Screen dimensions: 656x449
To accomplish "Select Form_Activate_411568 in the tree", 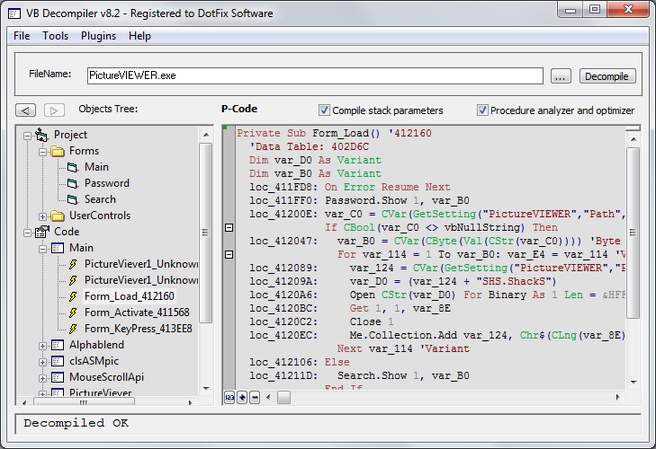I will [x=137, y=313].
